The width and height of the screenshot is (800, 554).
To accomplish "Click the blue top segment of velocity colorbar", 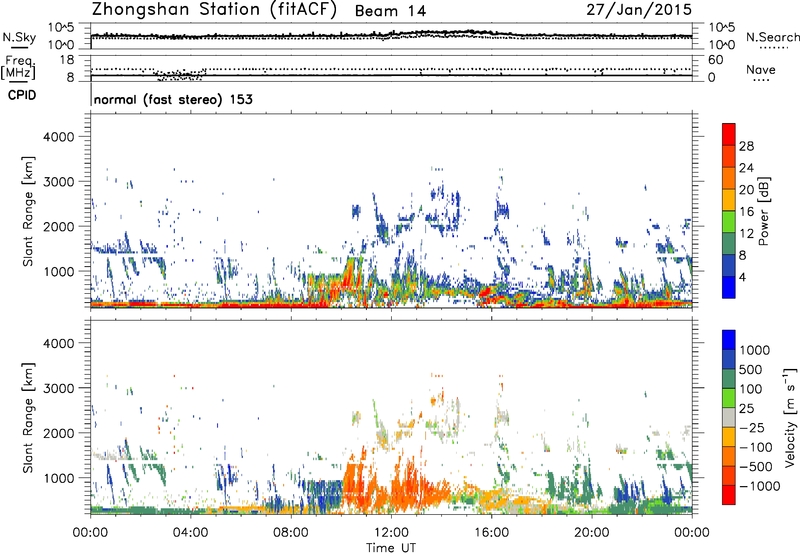I will click(729, 340).
